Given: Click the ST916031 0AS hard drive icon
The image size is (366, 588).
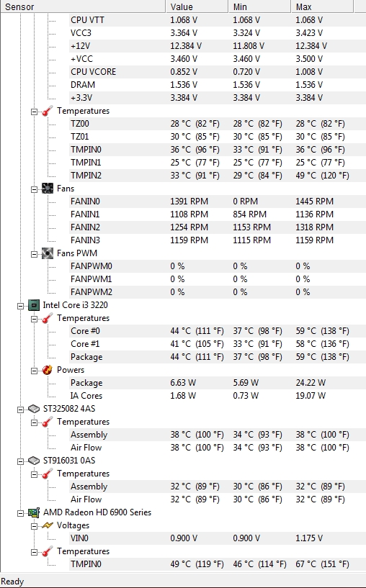Looking at the screenshot, I should (x=34, y=461).
